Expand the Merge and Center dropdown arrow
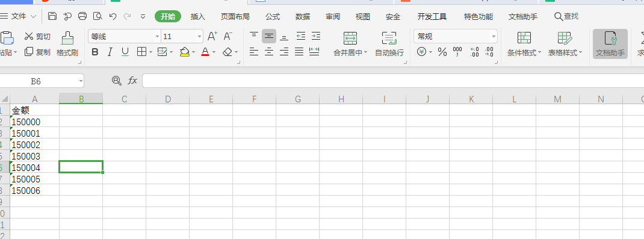Screen dimensions: 644x239 point(365,52)
